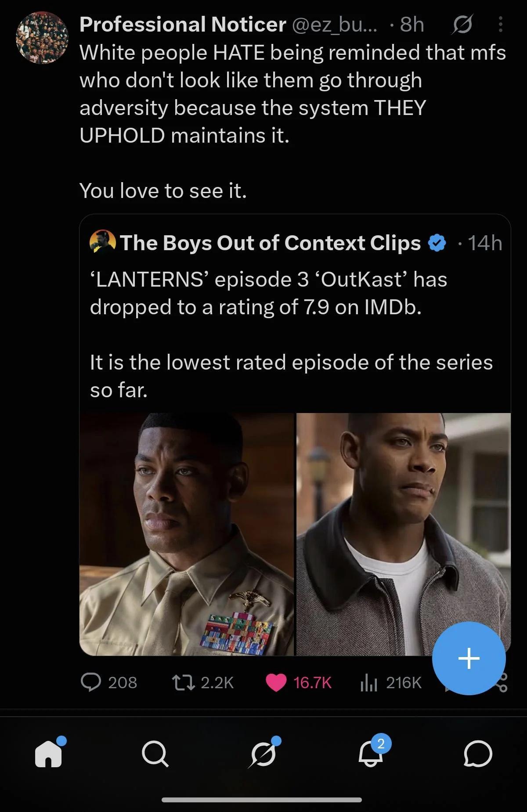Viewport: 527px width, 812px height.
Task: View the left photo in military uniform
Action: pyautogui.click(x=187, y=534)
